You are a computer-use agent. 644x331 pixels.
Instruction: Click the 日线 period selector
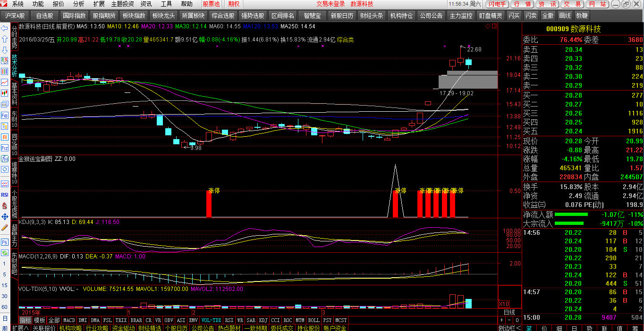[509, 312]
